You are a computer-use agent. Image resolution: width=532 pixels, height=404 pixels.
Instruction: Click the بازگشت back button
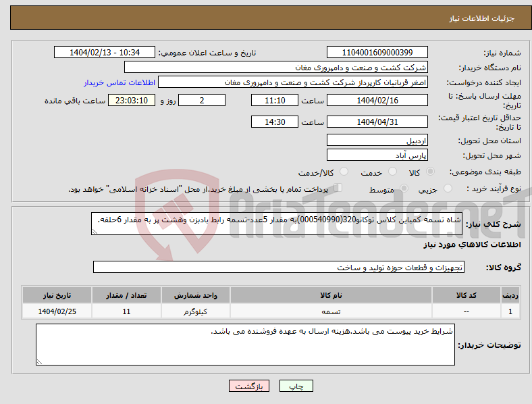249,386
